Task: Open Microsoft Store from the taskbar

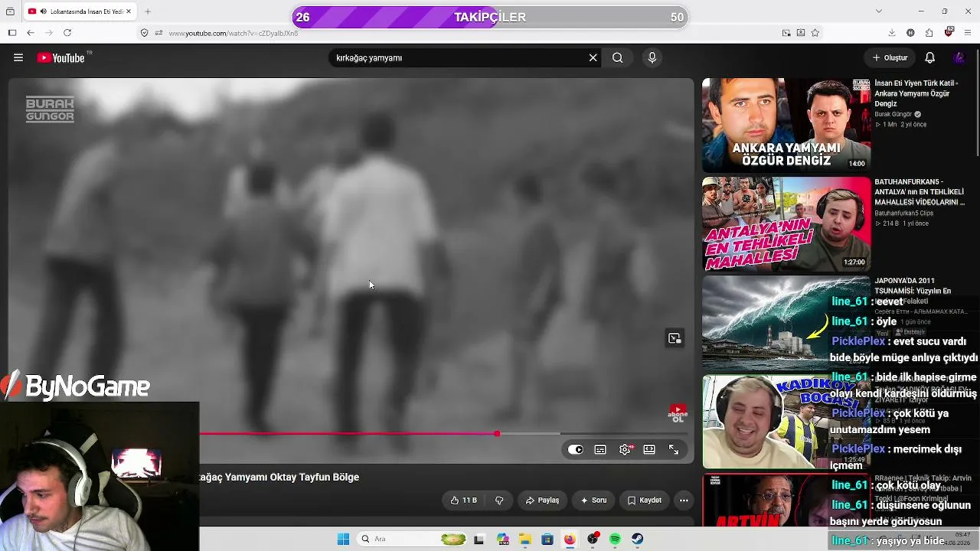Action: pos(547,540)
